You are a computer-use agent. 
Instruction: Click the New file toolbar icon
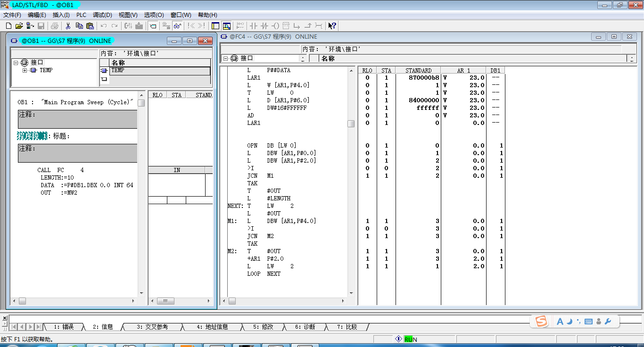(x=8, y=26)
